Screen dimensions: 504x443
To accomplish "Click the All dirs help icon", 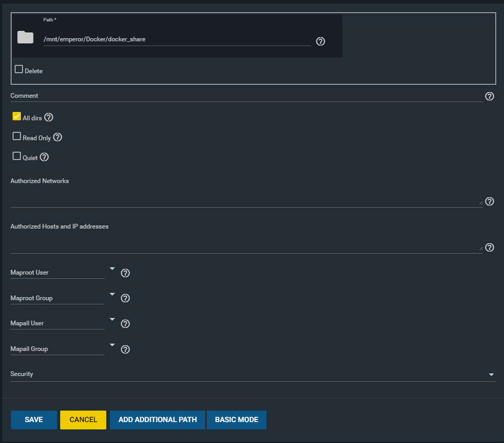I will [x=49, y=117].
